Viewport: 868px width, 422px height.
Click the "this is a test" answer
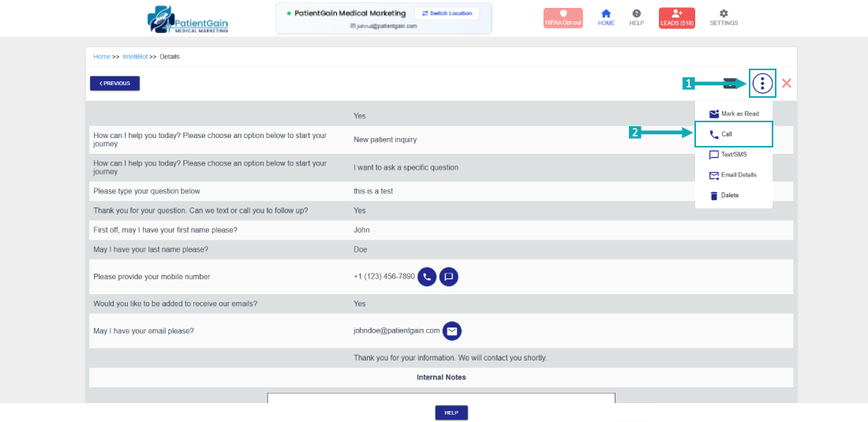click(x=374, y=191)
